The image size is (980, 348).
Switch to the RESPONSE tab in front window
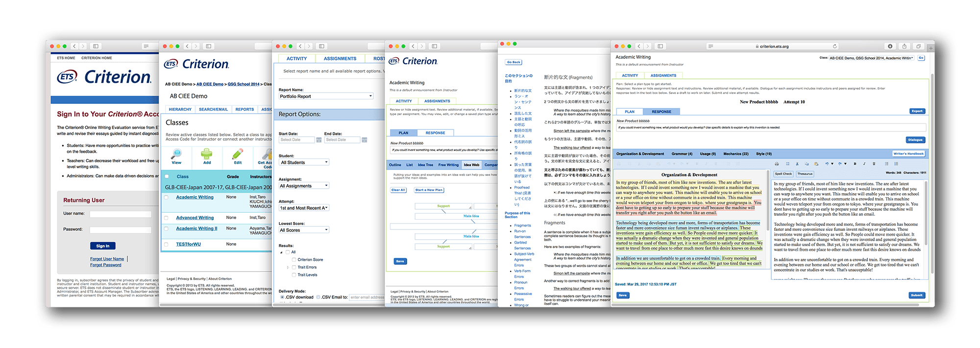(x=661, y=112)
